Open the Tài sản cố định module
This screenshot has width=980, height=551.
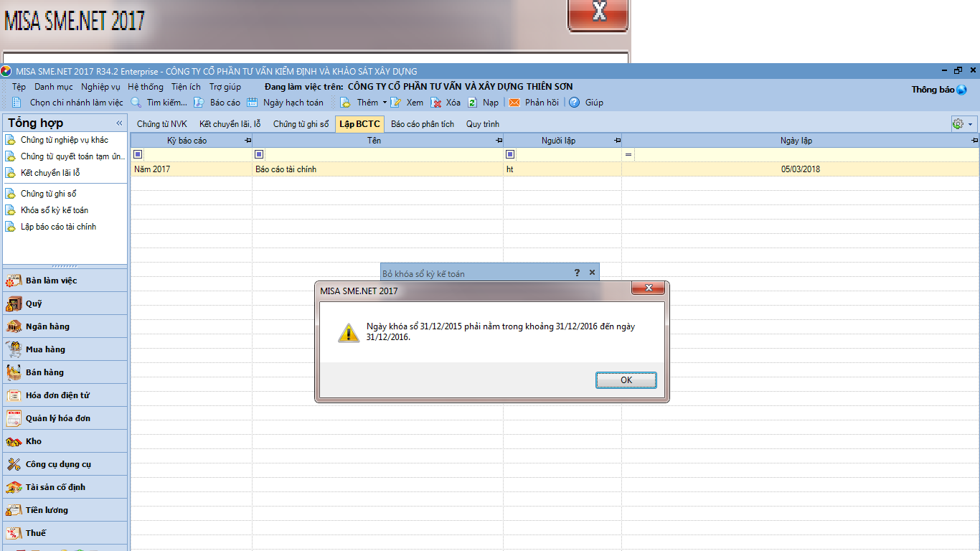point(65,487)
